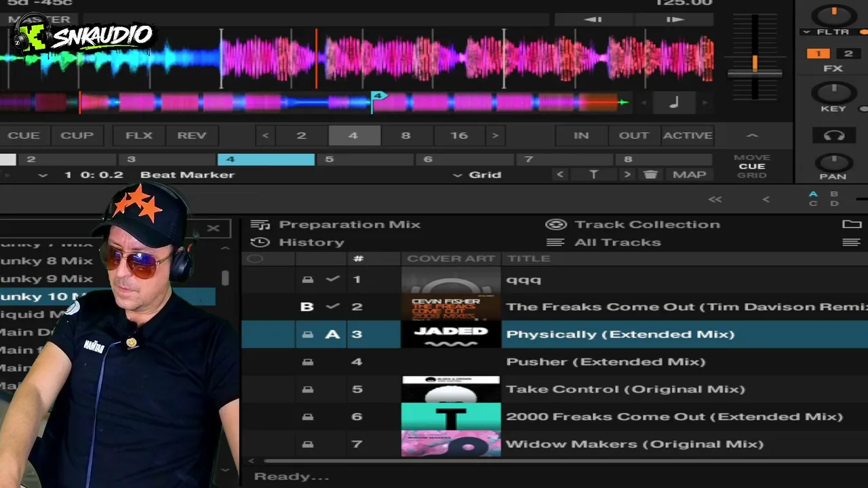Clear the search field with the X
Viewport: 868px width, 488px height.
pos(213,228)
